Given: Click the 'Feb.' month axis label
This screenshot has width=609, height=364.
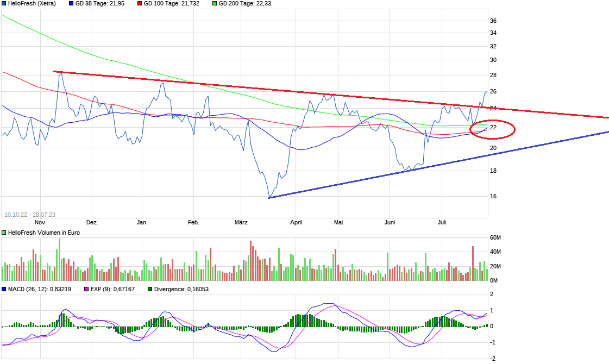Looking at the screenshot, I should click(x=193, y=222).
